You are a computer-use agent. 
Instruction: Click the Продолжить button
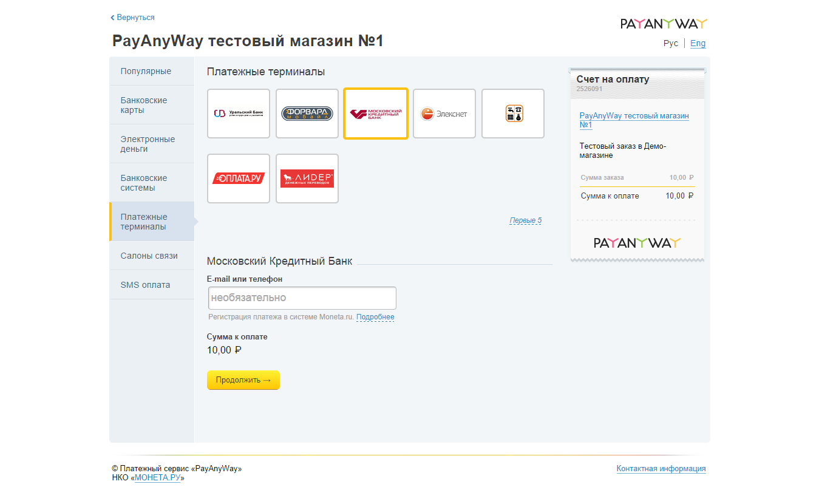243,380
